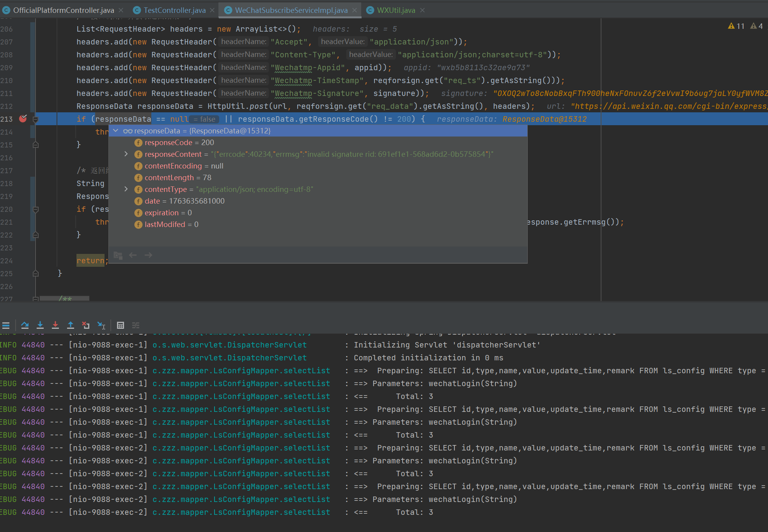Select the responseCode = 200 field row
Image resolution: width=768 pixels, height=532 pixels.
[179, 142]
